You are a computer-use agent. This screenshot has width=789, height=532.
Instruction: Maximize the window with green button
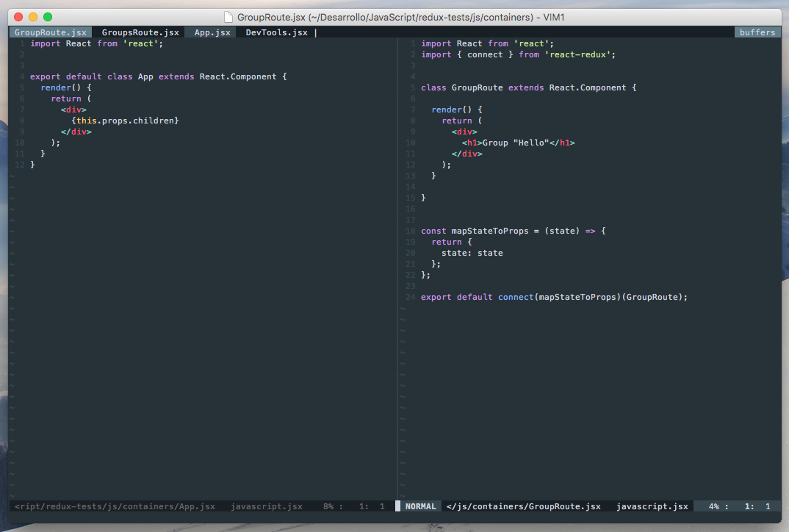tap(48, 17)
